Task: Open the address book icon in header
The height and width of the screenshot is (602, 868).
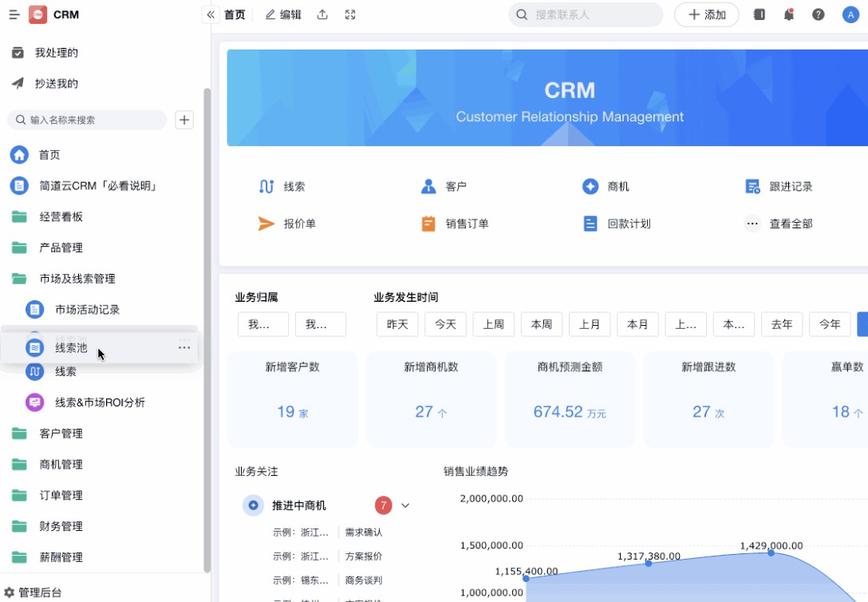Action: coord(759,15)
